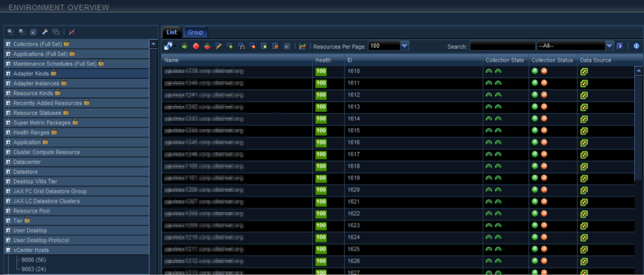Click the data source icon for ID 1610
This screenshot has width=644, height=275.
click(584, 72)
